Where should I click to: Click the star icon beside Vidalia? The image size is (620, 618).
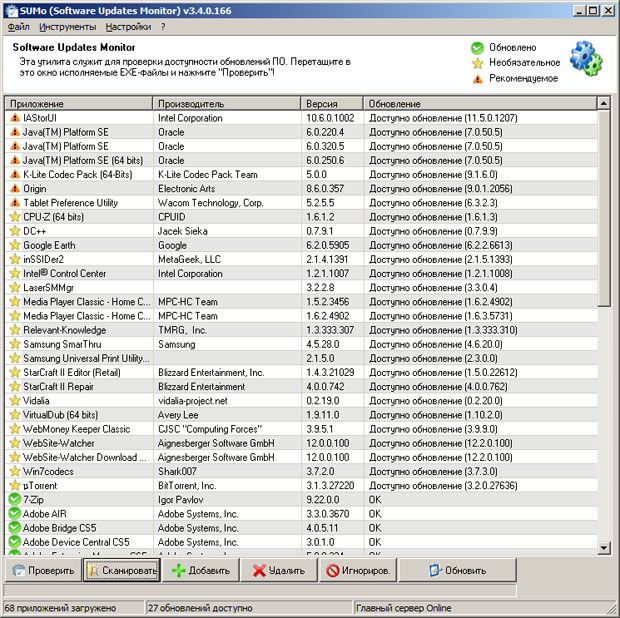click(15, 401)
